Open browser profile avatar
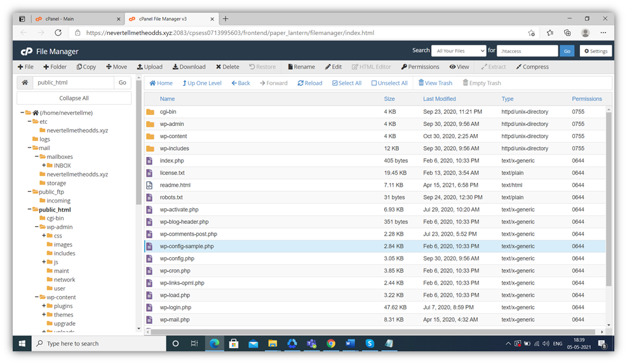627x364 pixels. [586, 33]
